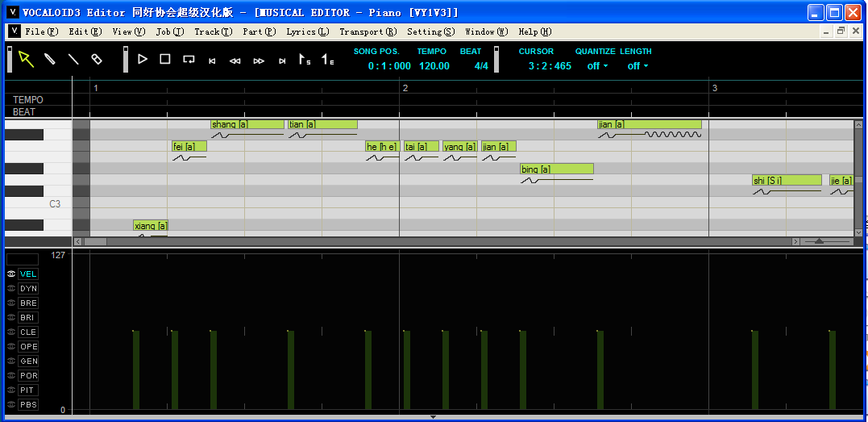Select the 'bing [a]' note
The width and height of the screenshot is (868, 422).
coord(557,169)
